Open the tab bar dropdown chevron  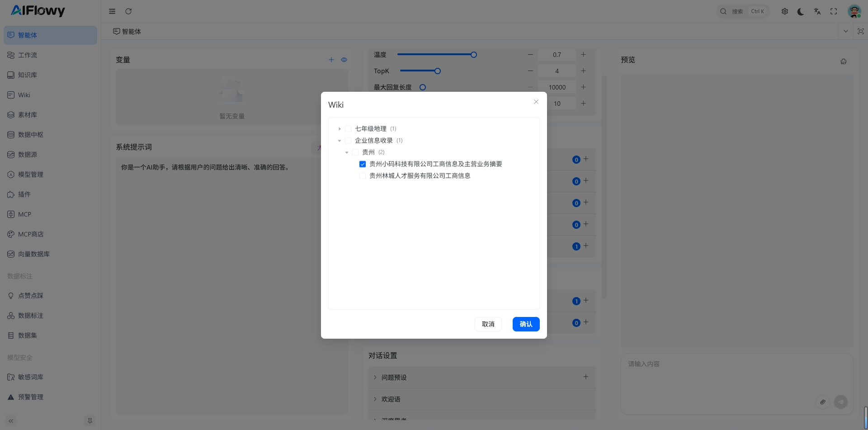845,31
